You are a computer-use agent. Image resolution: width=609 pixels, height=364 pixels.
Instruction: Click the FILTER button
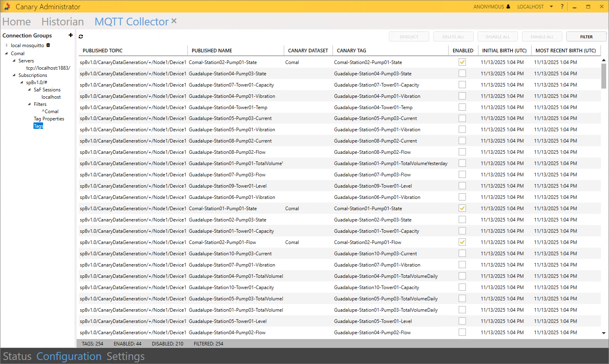click(x=586, y=37)
